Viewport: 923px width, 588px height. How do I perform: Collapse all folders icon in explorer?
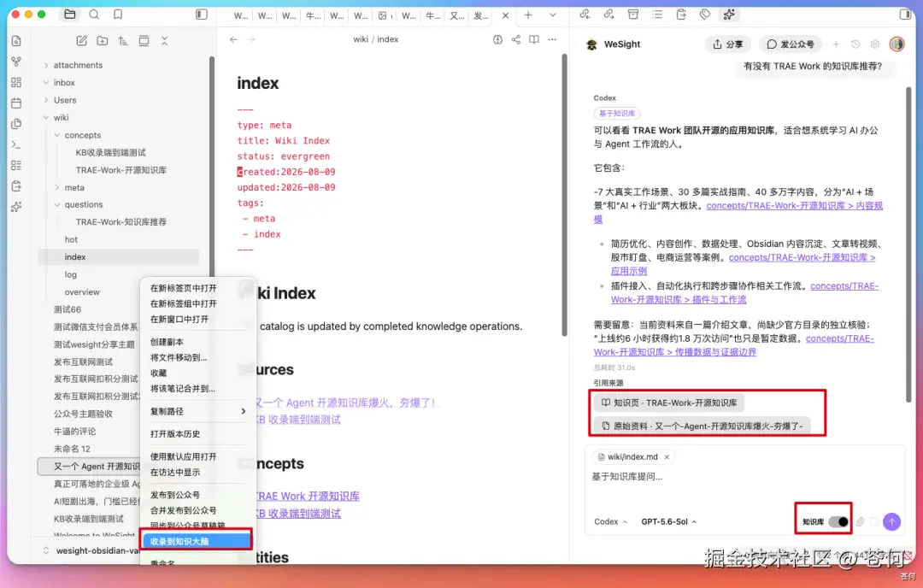pos(164,41)
